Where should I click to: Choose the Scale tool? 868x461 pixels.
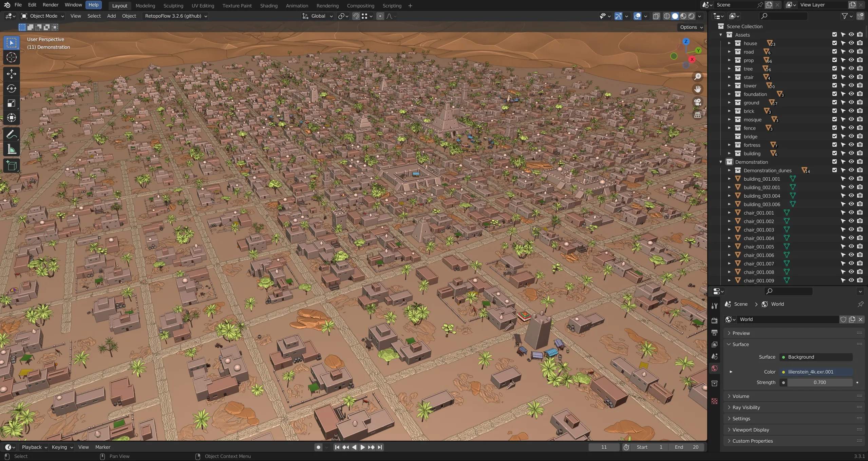(11, 103)
